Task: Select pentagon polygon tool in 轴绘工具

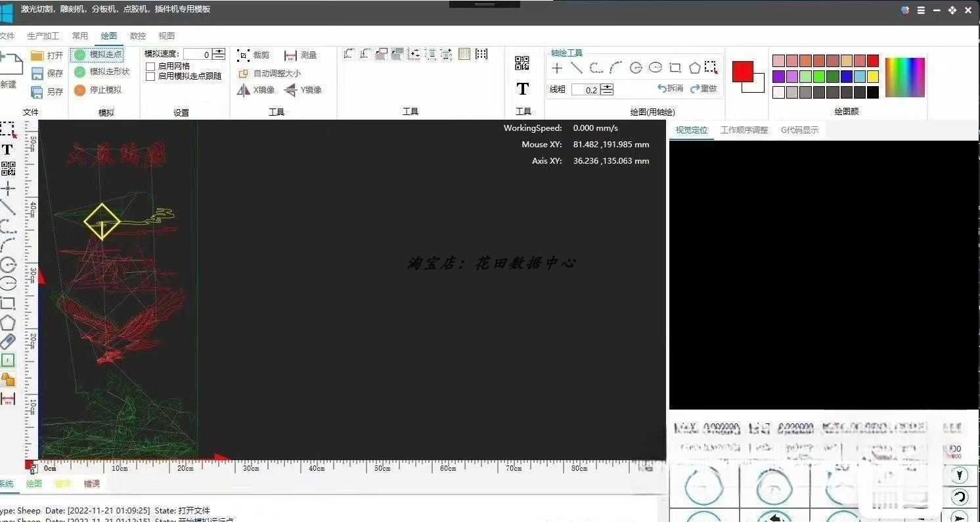Action: [x=694, y=68]
